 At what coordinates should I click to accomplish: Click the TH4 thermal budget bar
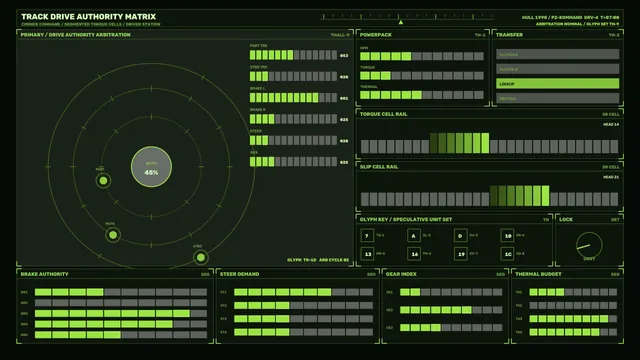[573, 332]
